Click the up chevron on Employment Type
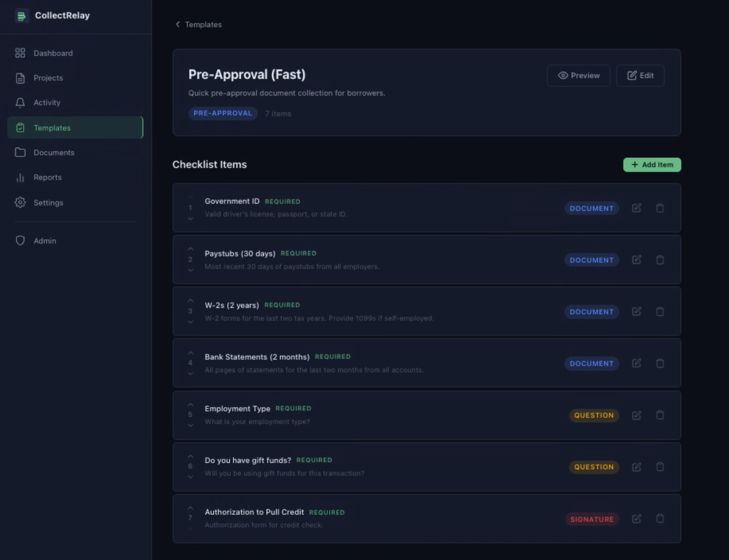Viewport: 729px width, 560px height. point(190,404)
